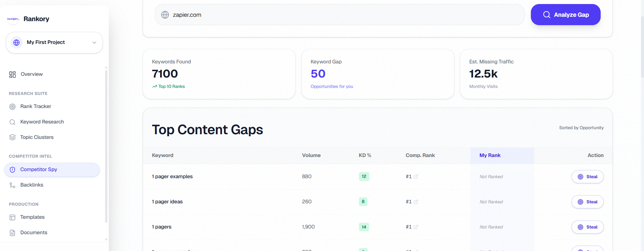644x251 pixels.
Task: Focus the zapier.com domain input field
Action: coord(339,15)
